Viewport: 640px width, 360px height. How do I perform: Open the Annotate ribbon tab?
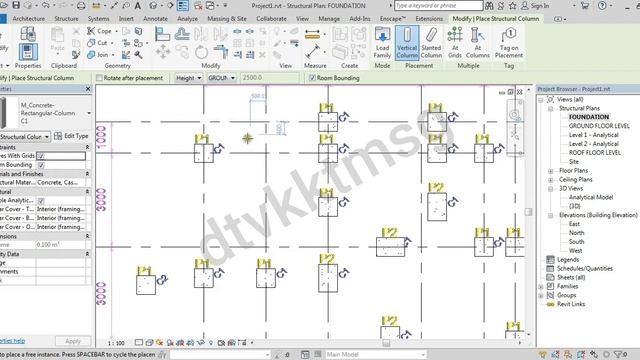(x=155, y=19)
